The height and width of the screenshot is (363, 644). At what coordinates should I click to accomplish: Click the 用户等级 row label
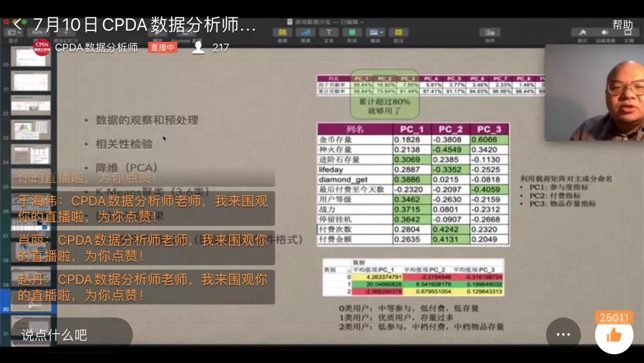pos(336,199)
